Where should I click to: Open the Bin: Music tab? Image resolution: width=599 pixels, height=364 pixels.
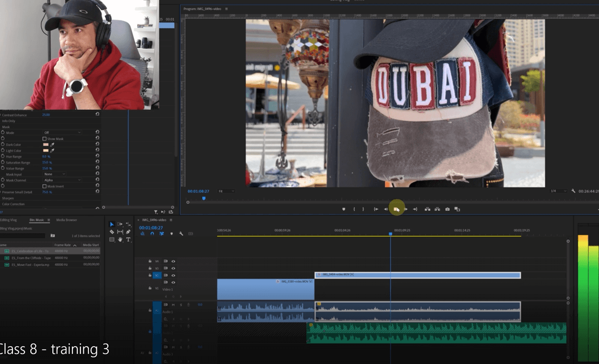coord(36,220)
